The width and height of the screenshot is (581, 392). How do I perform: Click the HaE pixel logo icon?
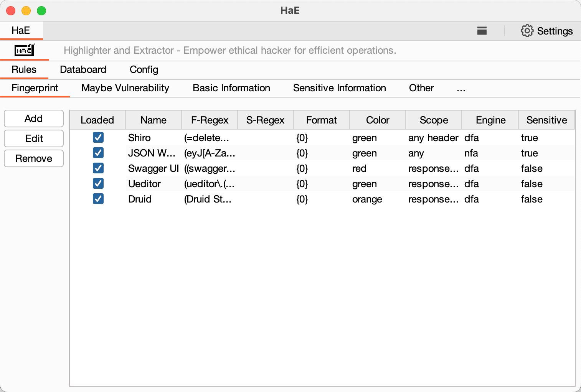[x=25, y=50]
